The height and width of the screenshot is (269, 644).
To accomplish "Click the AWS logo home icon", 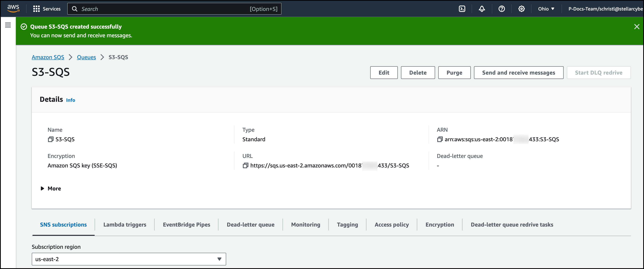I will (x=13, y=9).
